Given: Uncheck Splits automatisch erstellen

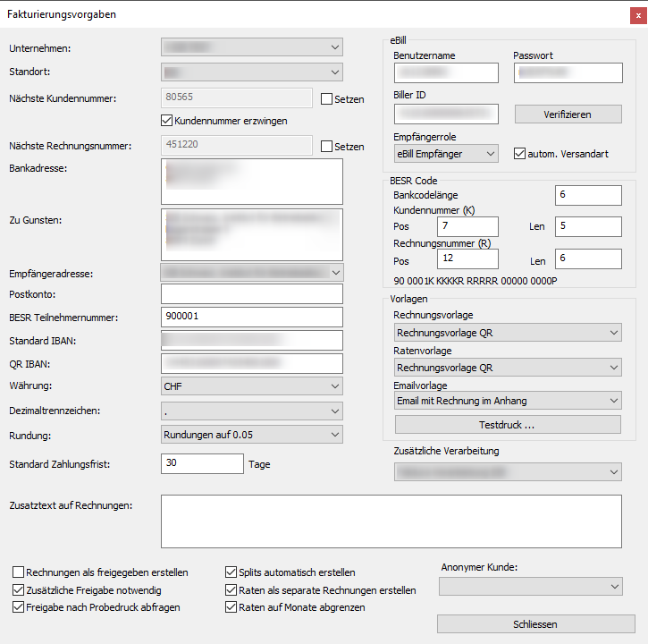Looking at the screenshot, I should (231, 572).
